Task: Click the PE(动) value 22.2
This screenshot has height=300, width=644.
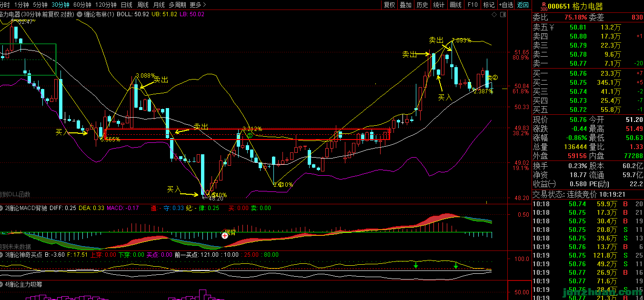Action: (x=636, y=184)
